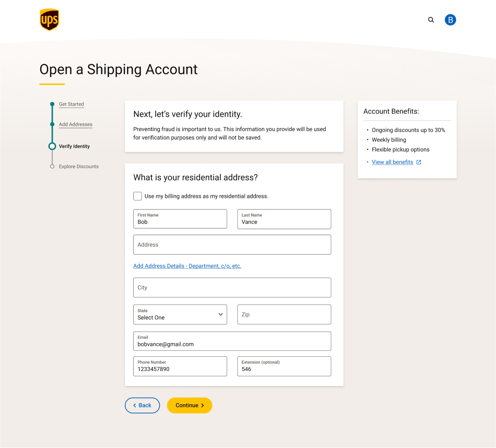Click the external link icon beside View all benefits
The height and width of the screenshot is (448, 496).
coord(419,162)
